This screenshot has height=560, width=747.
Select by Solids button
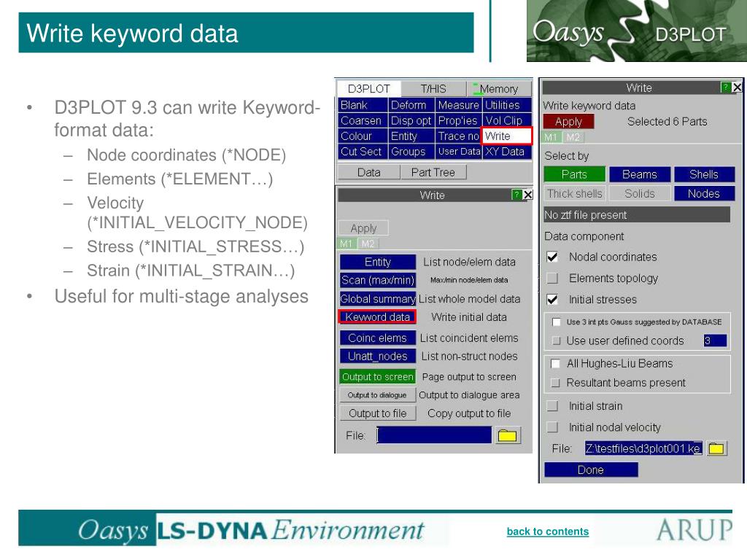tap(640, 194)
